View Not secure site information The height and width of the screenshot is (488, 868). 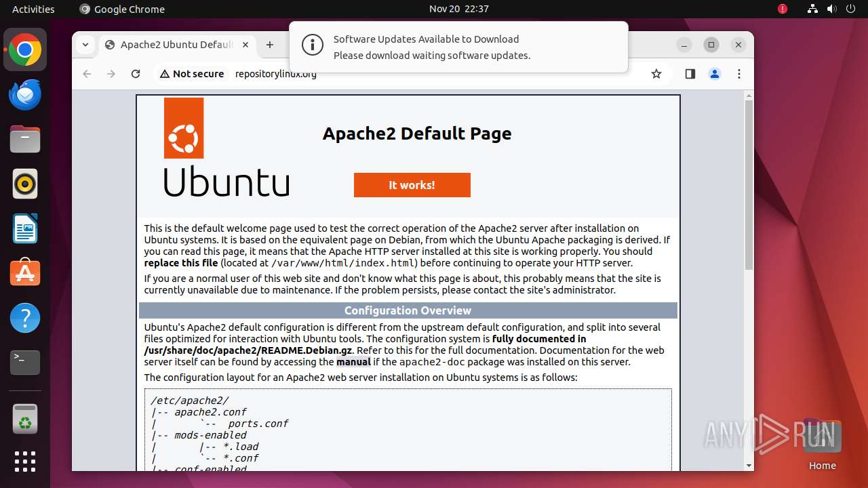(192, 74)
